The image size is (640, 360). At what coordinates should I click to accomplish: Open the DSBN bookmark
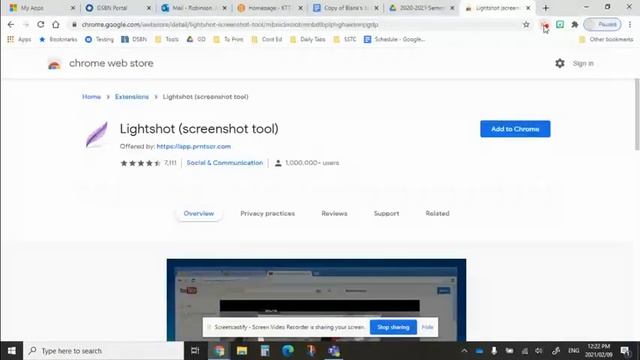134,39
